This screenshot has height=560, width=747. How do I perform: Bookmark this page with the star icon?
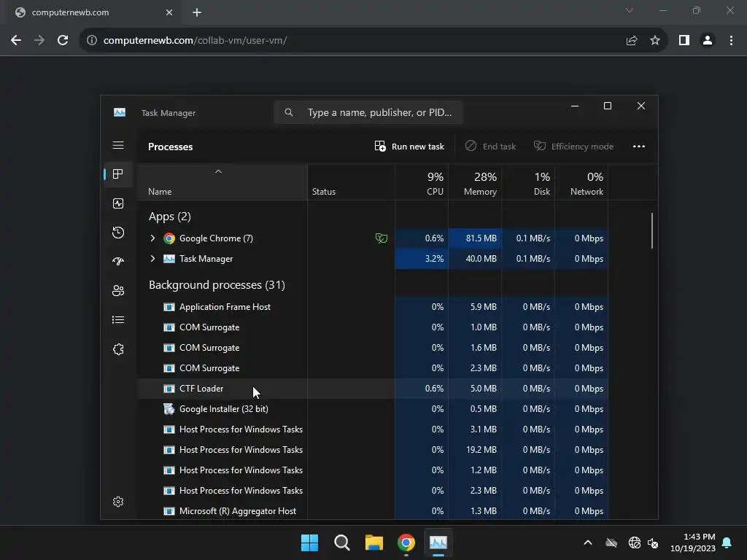pos(655,41)
